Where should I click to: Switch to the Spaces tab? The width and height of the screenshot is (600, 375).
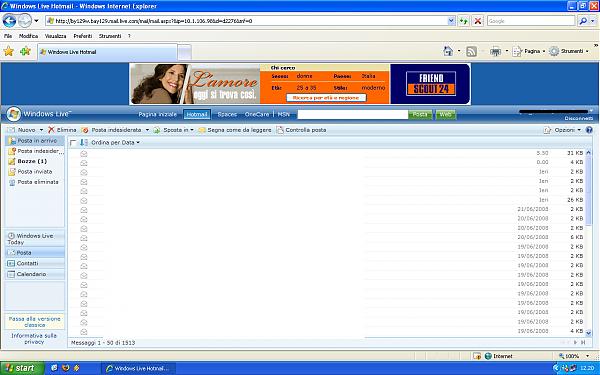tap(227, 114)
